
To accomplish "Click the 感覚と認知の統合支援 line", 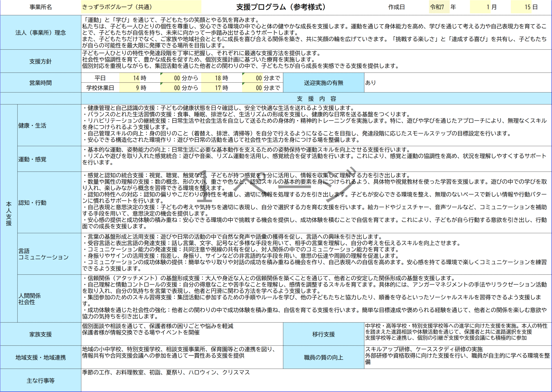I will [246, 175].
